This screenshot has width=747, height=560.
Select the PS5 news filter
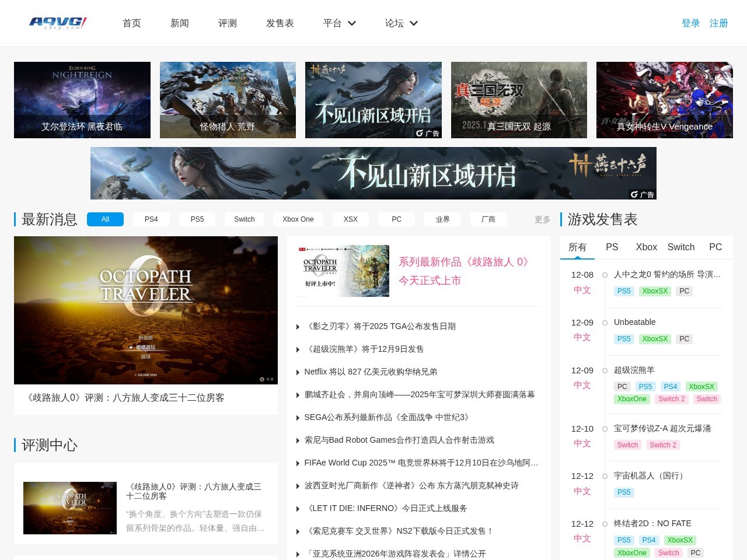coord(197,219)
